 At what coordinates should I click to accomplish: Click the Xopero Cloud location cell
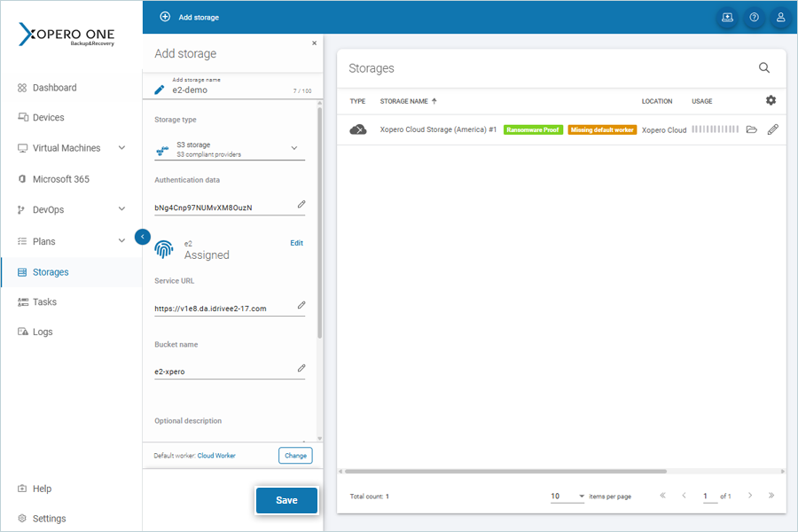click(x=663, y=130)
